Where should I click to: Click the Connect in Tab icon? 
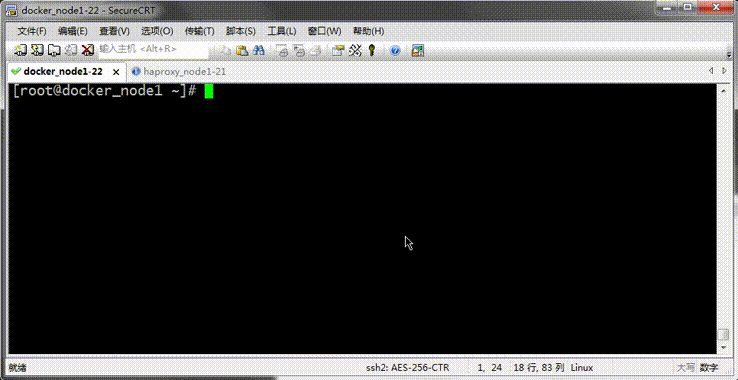click(x=54, y=50)
